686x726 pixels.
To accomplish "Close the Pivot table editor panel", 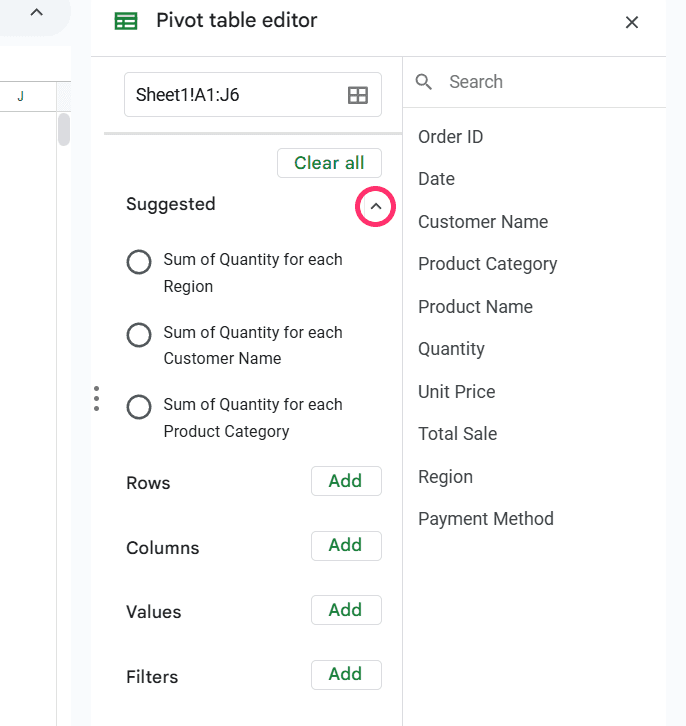I will [x=631, y=22].
